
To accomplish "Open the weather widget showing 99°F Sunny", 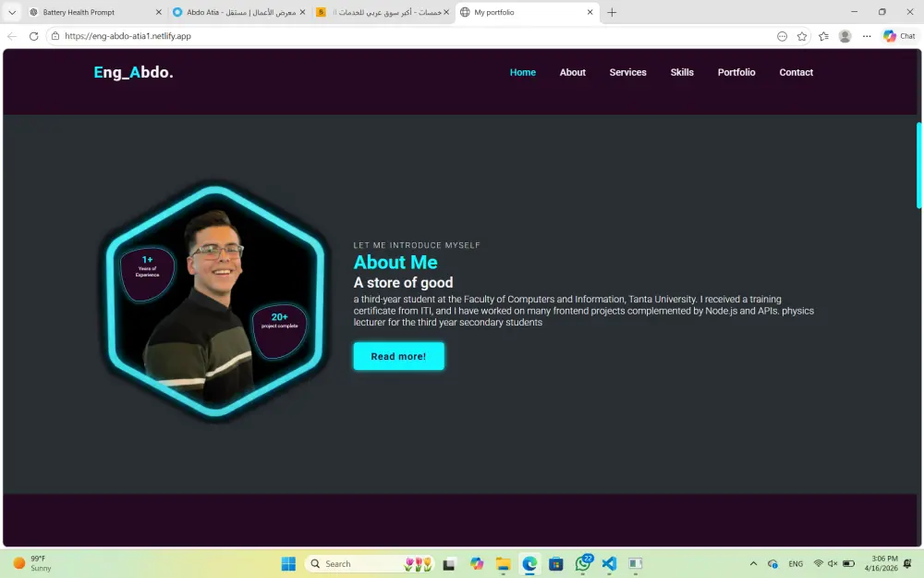I will click(x=32, y=564).
